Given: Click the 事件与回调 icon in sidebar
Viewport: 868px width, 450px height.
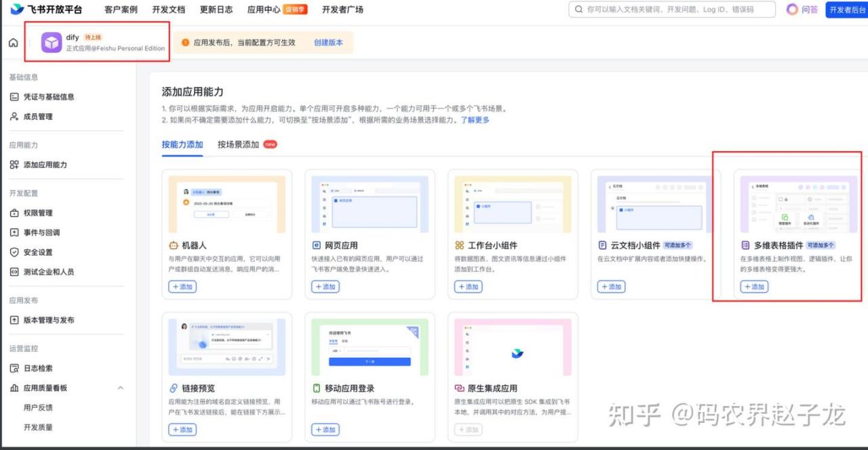Looking at the screenshot, I should pyautogui.click(x=14, y=232).
